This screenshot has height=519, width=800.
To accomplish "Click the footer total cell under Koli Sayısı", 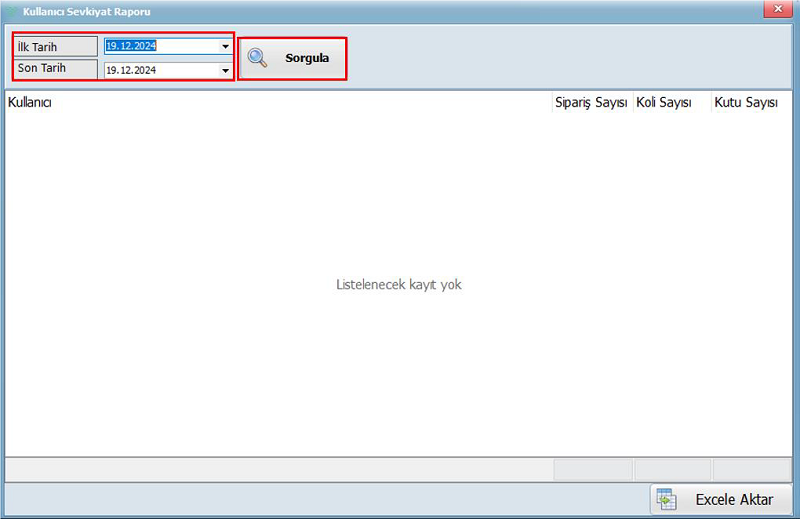I will click(x=672, y=469).
